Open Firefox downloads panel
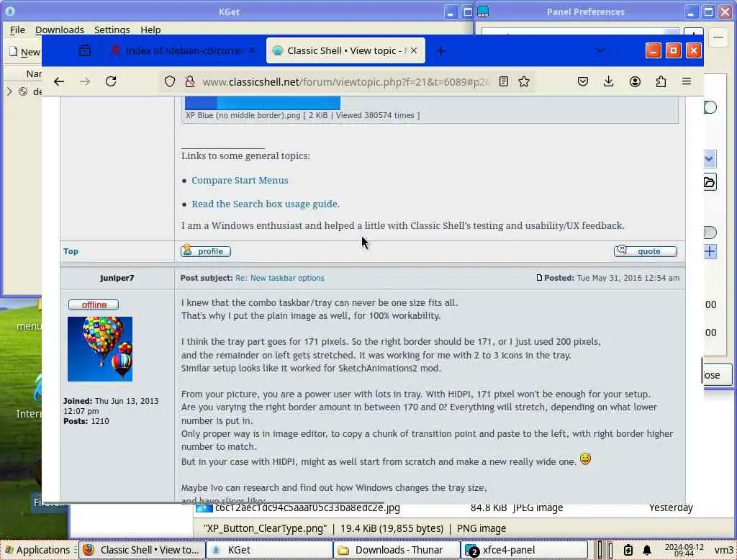The width and height of the screenshot is (737, 560). [609, 82]
